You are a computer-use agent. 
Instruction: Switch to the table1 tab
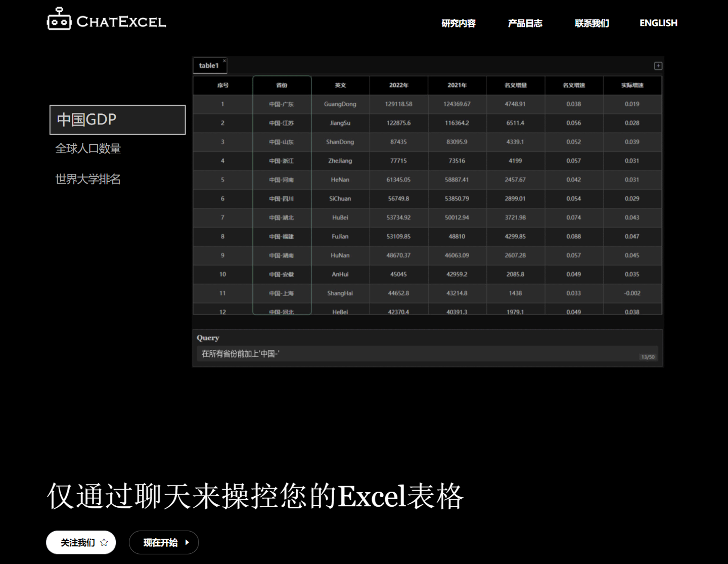click(209, 65)
